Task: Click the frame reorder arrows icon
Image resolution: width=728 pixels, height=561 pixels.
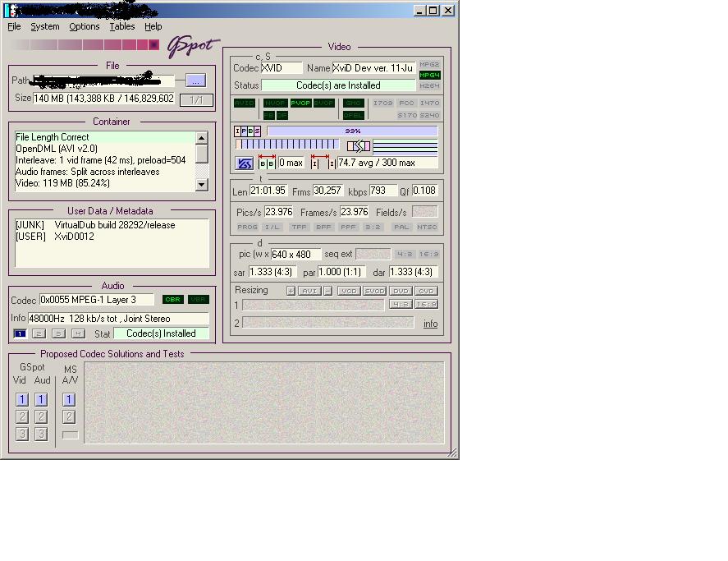Action: [x=359, y=146]
